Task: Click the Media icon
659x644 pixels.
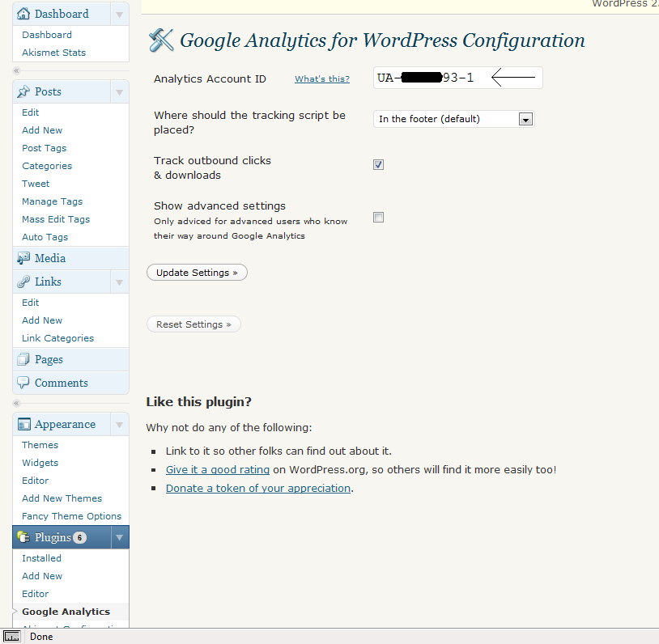Action: click(23, 258)
